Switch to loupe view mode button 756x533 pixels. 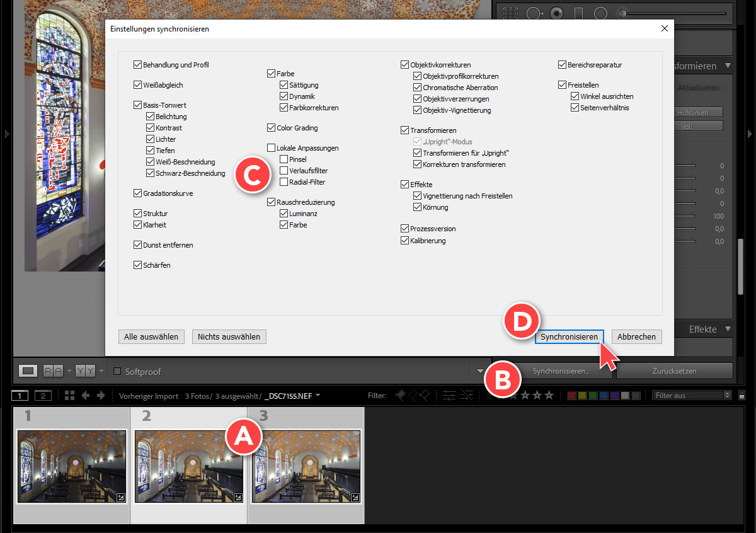(27, 371)
